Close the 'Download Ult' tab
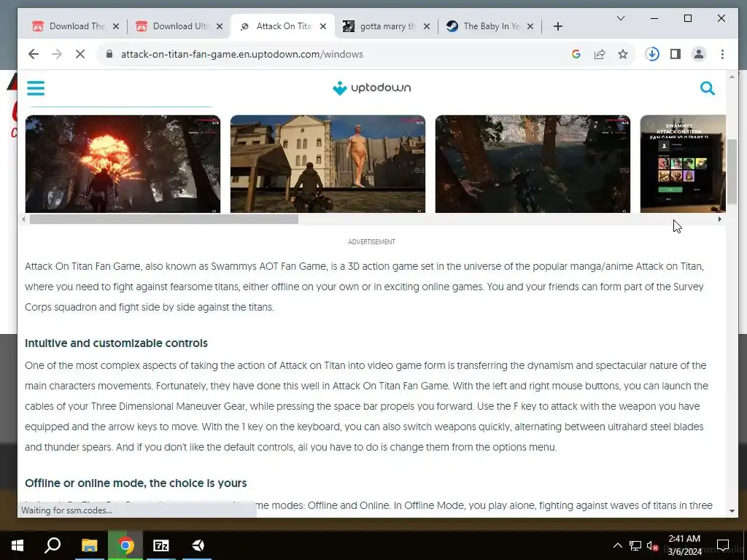The image size is (747, 560). [219, 26]
